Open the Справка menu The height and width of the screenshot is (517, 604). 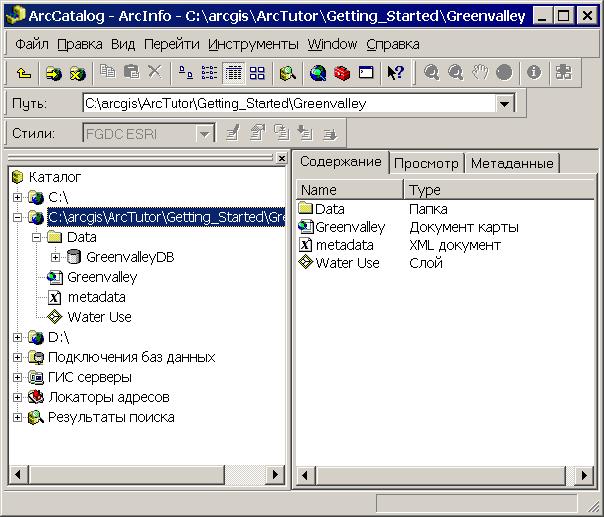393,44
